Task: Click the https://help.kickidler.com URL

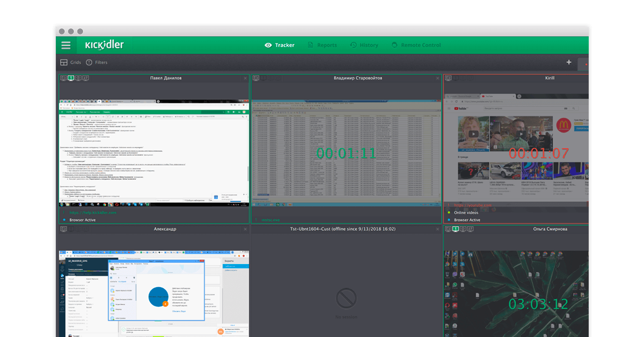Action: point(92,213)
